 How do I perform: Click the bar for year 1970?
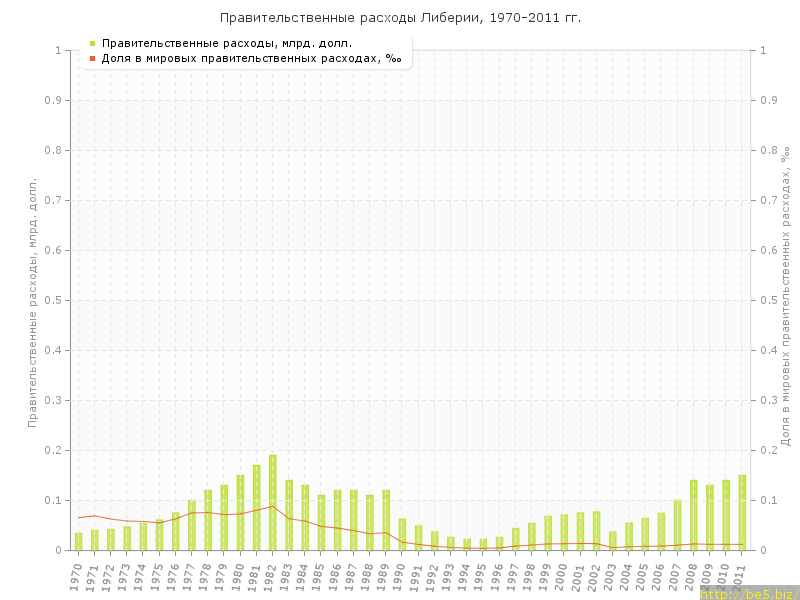click(x=78, y=541)
